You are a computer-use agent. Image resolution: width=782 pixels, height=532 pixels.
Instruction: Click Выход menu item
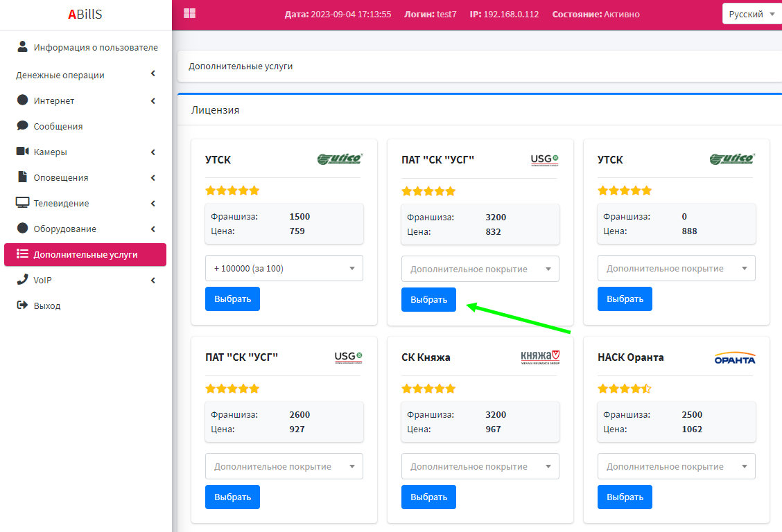click(x=86, y=306)
